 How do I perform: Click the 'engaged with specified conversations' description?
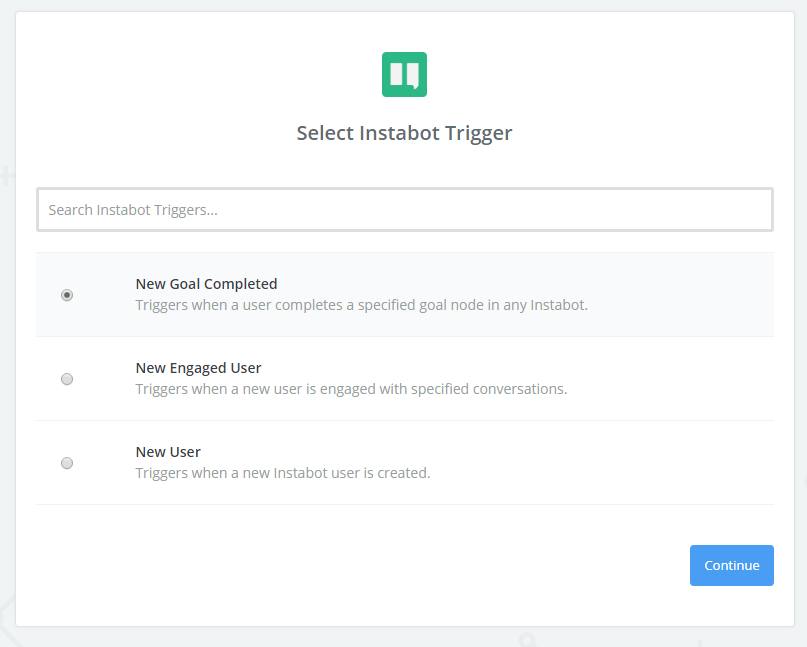coord(351,389)
